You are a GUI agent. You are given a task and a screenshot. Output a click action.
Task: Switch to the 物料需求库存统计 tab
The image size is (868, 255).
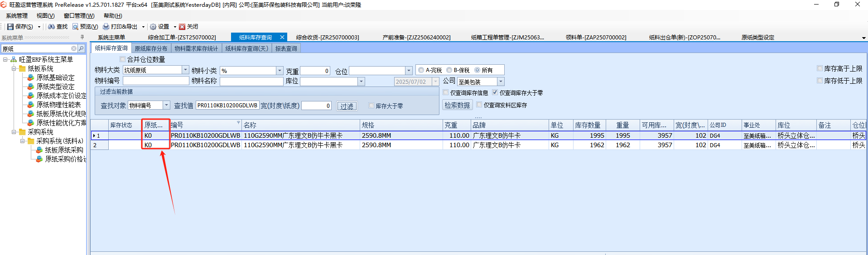[196, 48]
